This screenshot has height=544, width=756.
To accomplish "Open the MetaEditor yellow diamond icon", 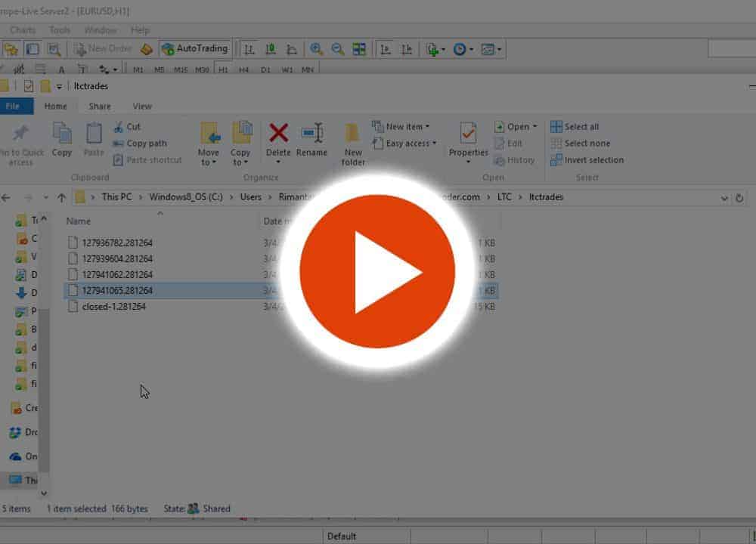I will (x=147, y=49).
